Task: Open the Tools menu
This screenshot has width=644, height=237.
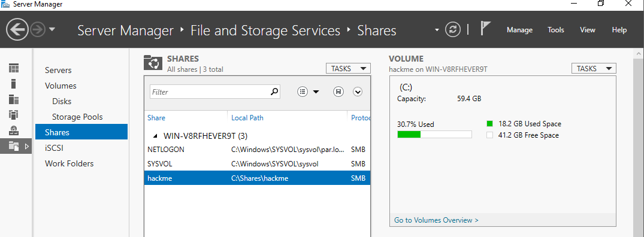Action: click(x=556, y=30)
